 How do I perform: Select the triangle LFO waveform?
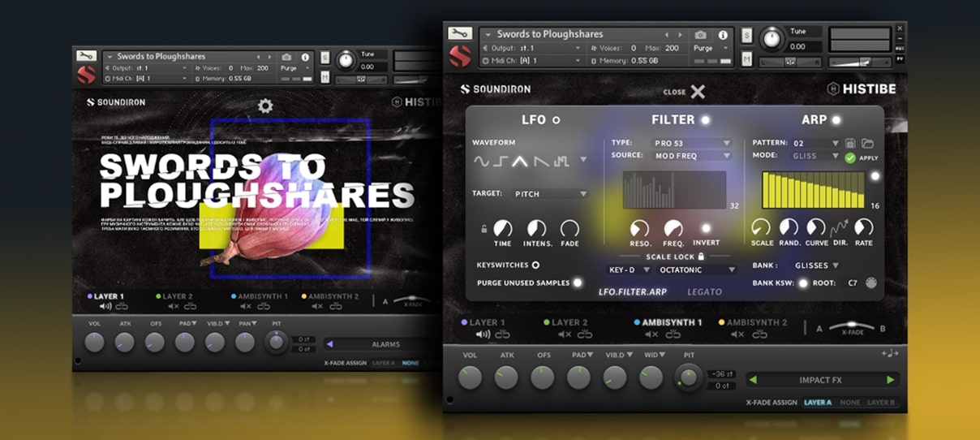pos(520,161)
